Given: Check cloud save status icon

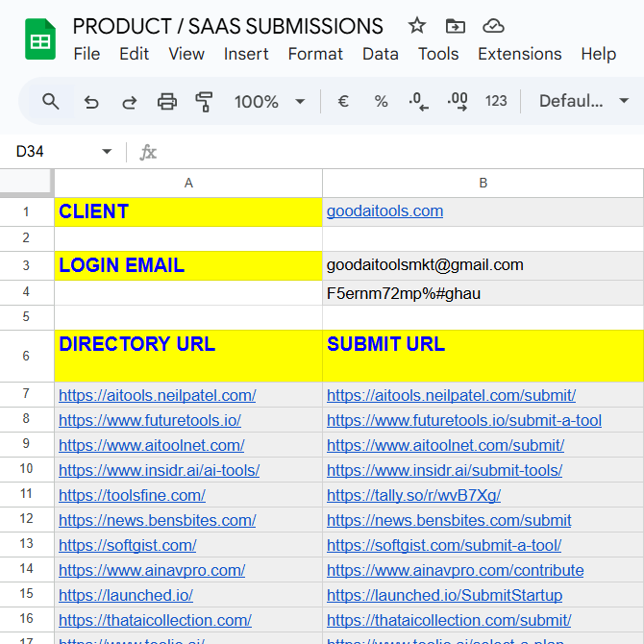Looking at the screenshot, I should [x=493, y=26].
